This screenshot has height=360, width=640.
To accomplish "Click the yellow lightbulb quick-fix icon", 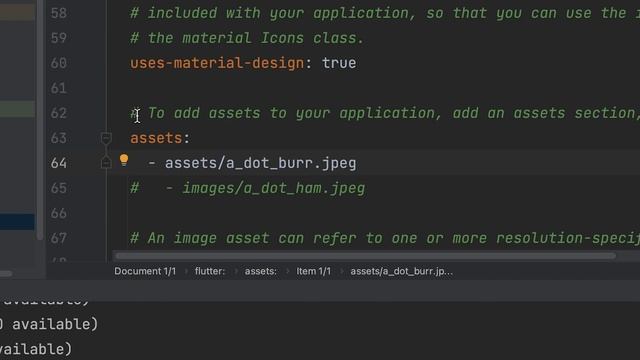I will pos(124,160).
